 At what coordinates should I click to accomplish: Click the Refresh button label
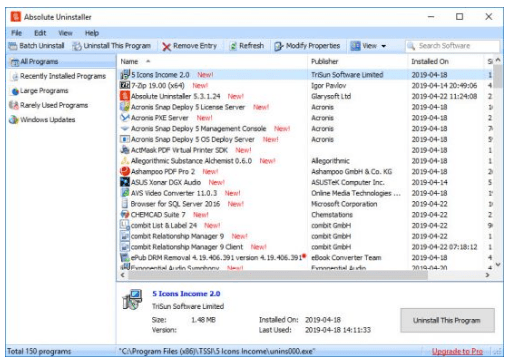coord(251,46)
